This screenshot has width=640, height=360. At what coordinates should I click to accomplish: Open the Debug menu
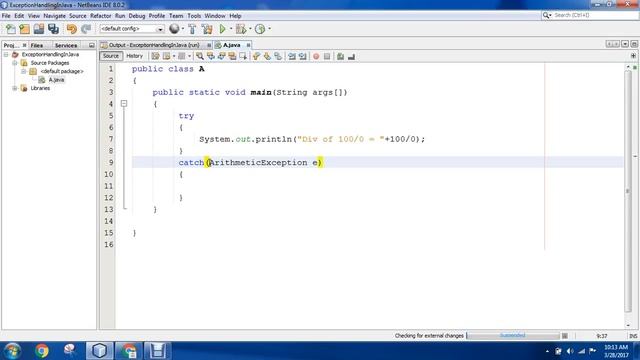pyautogui.click(x=137, y=16)
